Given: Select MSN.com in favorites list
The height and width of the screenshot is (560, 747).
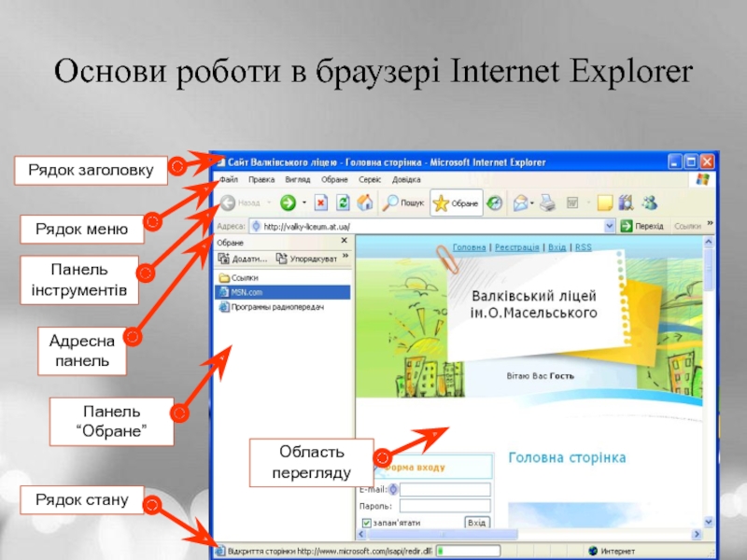Looking at the screenshot, I should (x=283, y=292).
